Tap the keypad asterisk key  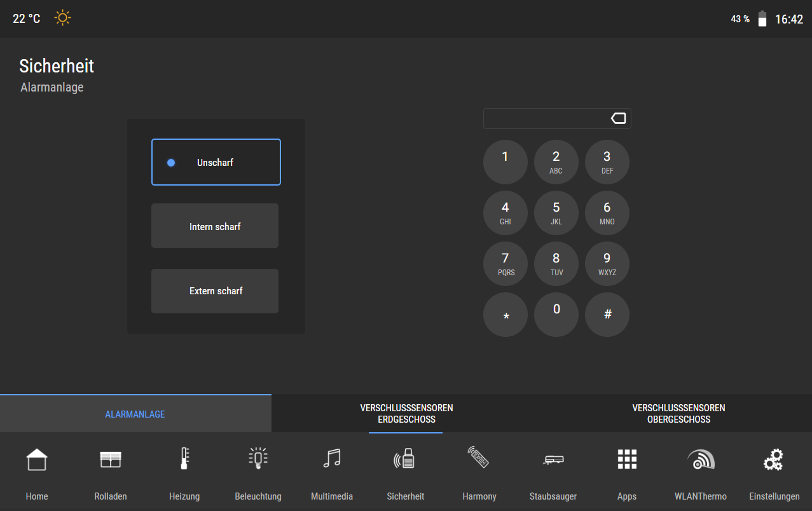coord(506,315)
